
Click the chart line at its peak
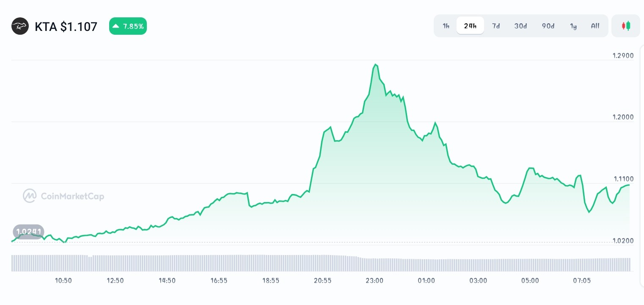(x=376, y=64)
